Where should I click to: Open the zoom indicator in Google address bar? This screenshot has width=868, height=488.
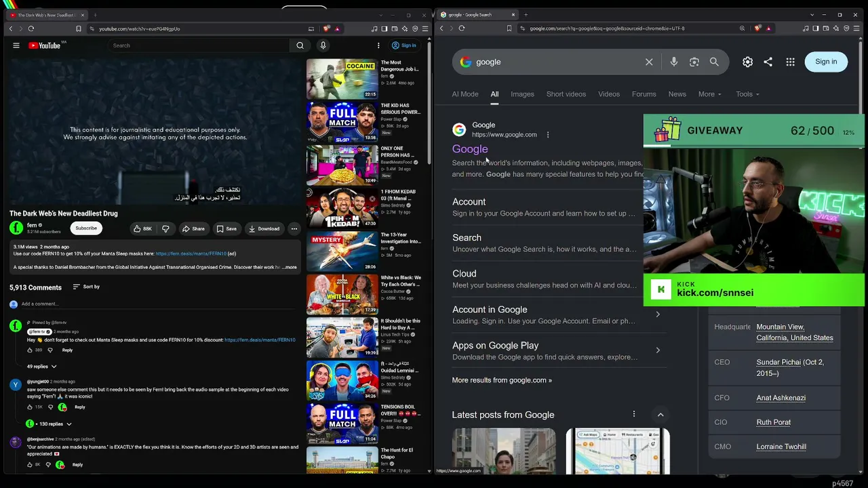coord(742,28)
